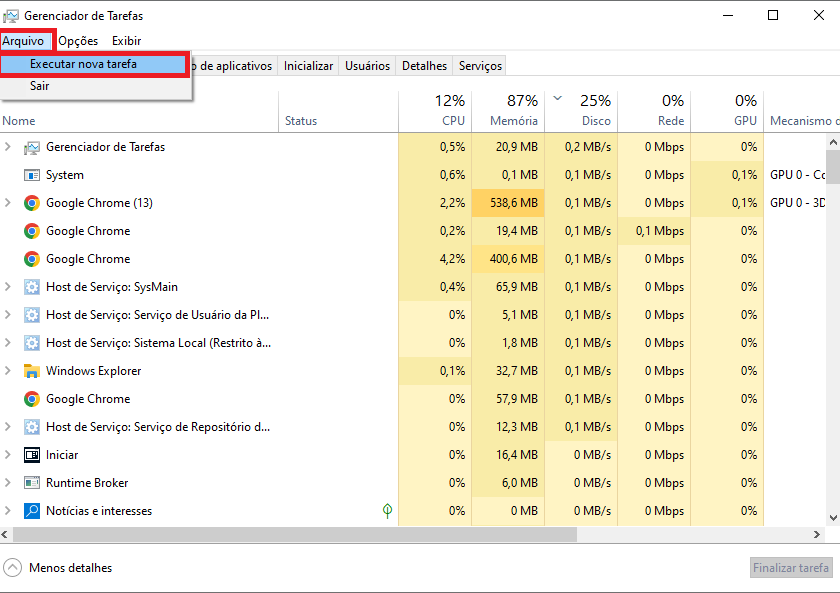Viewport: 840px width, 593px height.
Task: Click the Iniciar process icon
Action: [x=32, y=455]
